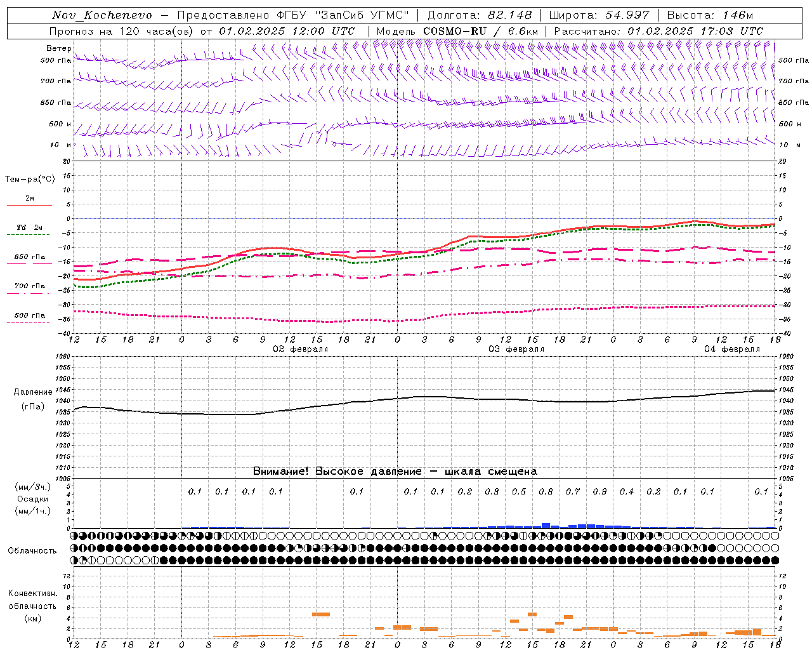Click precipitation value '0.8'
Screen dimensions: 812x650
546,492
